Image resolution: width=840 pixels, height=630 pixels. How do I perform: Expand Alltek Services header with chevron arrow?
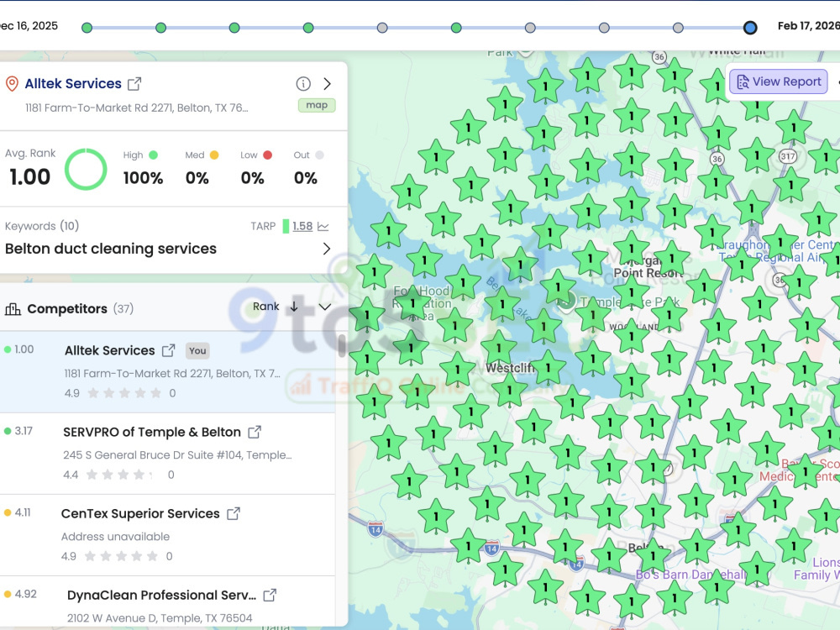tap(328, 83)
